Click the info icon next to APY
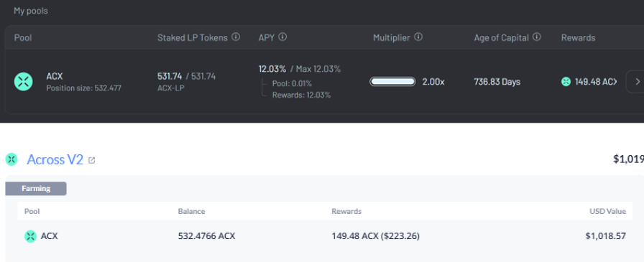Image resolution: width=644 pixels, height=262 pixels. coord(282,37)
